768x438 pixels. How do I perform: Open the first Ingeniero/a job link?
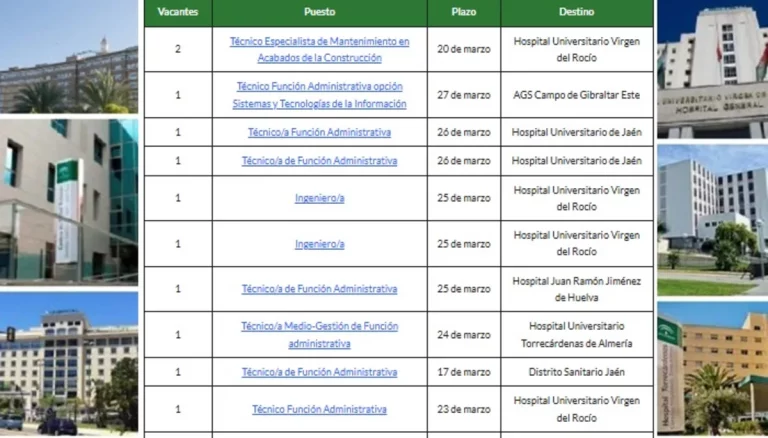[319, 198]
